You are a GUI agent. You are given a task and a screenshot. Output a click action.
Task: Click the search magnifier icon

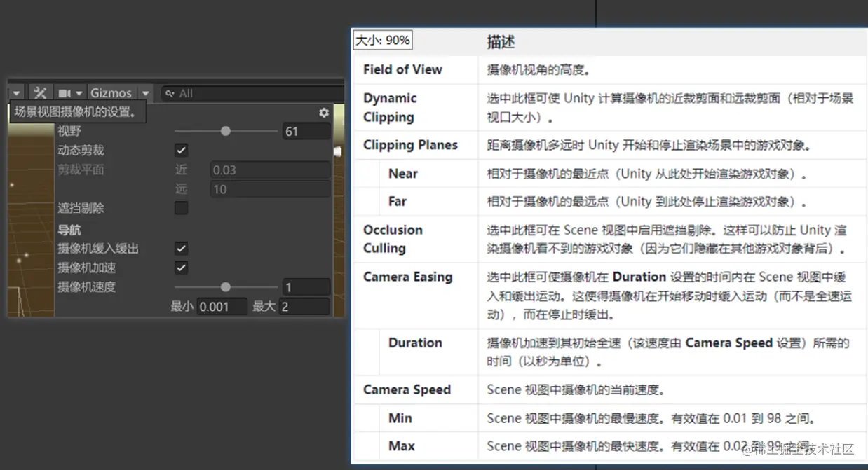coord(169,93)
